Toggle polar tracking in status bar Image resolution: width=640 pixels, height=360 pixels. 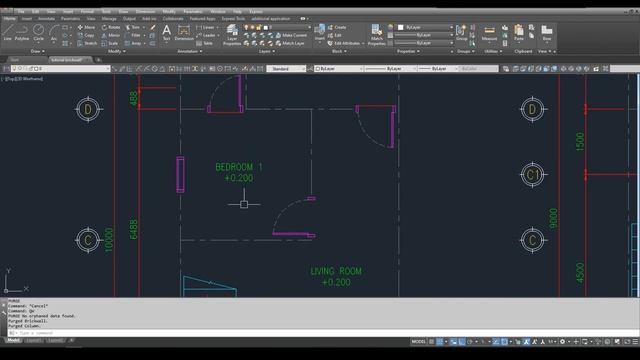pos(470,342)
